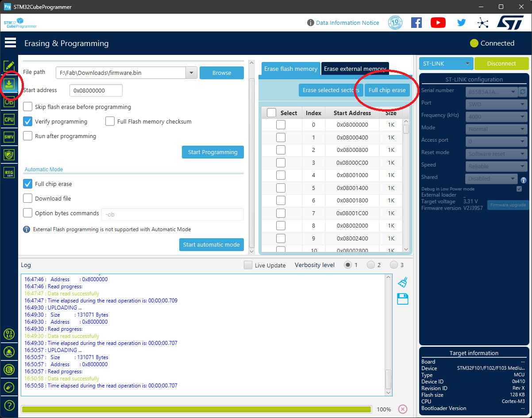The height and width of the screenshot is (418, 532).
Task: Set verbosity level to 2
Action: pyautogui.click(x=371, y=265)
